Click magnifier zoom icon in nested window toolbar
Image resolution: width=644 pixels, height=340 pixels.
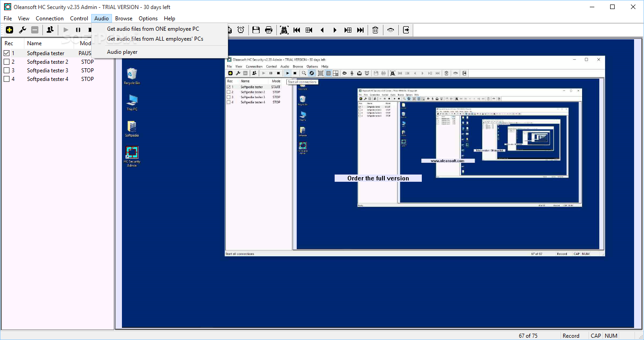(x=304, y=73)
